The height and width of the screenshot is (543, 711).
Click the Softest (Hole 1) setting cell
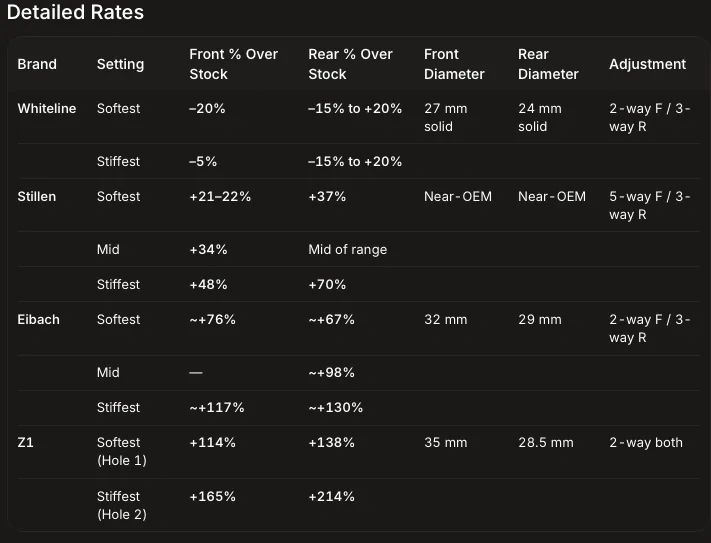[x=122, y=451]
